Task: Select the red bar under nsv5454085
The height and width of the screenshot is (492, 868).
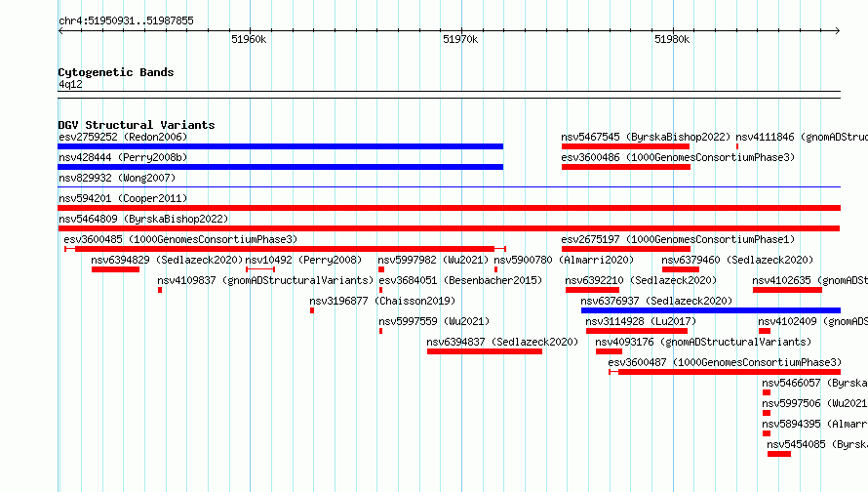Action: click(779, 454)
